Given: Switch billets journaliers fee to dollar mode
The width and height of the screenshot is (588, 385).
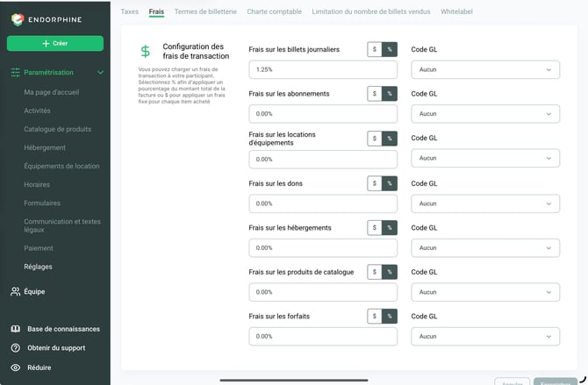Looking at the screenshot, I should (x=374, y=49).
